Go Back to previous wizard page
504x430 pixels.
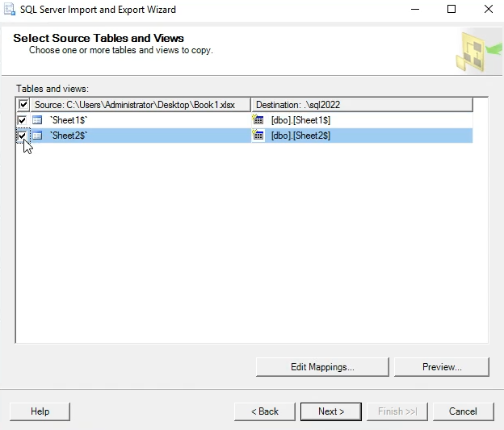265,411
